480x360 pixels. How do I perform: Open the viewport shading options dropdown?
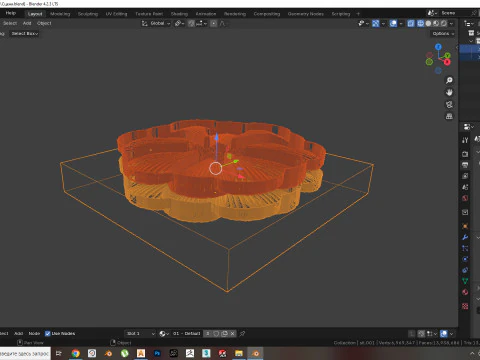[x=451, y=23]
